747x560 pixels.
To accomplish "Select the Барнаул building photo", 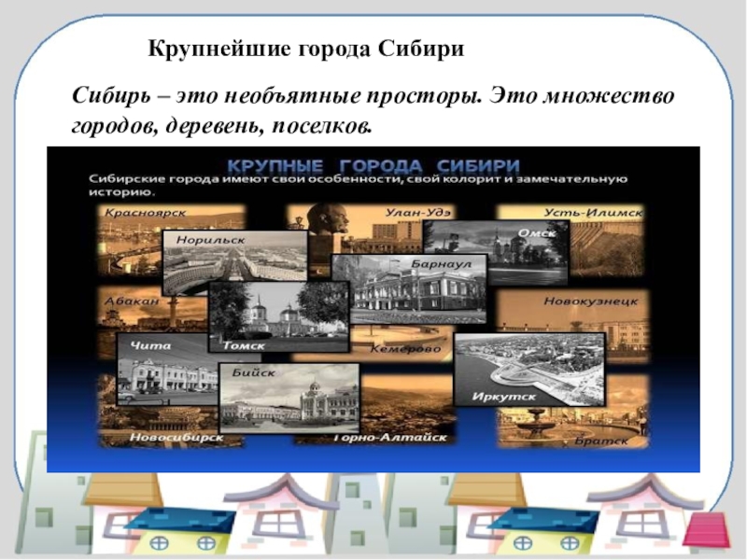I will (410, 289).
